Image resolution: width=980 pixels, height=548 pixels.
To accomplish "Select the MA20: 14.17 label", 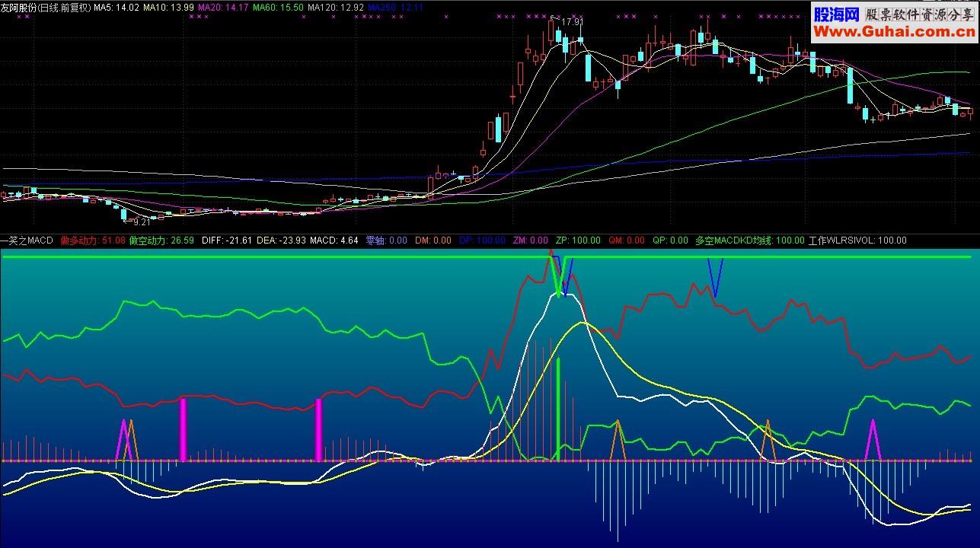I will point(223,7).
